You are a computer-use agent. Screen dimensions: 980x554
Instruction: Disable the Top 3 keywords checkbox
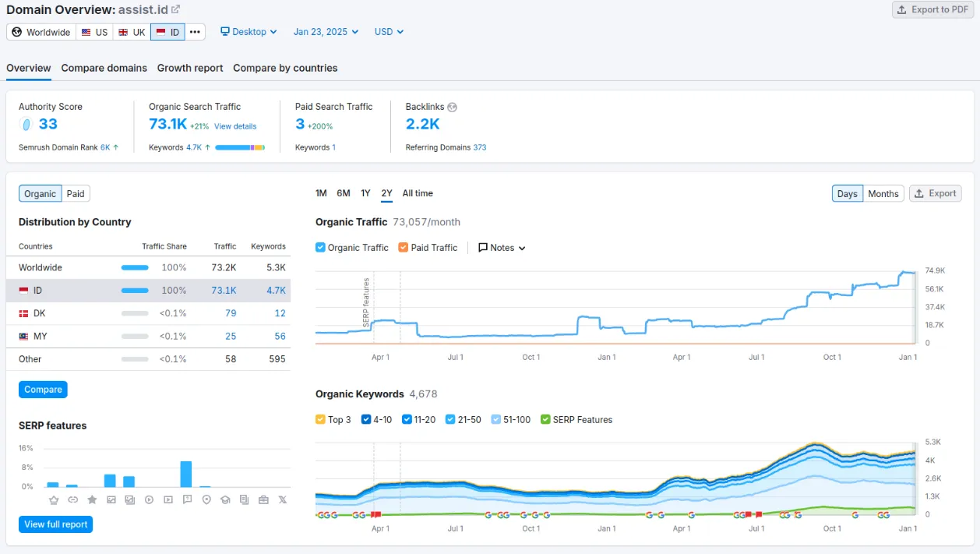321,420
